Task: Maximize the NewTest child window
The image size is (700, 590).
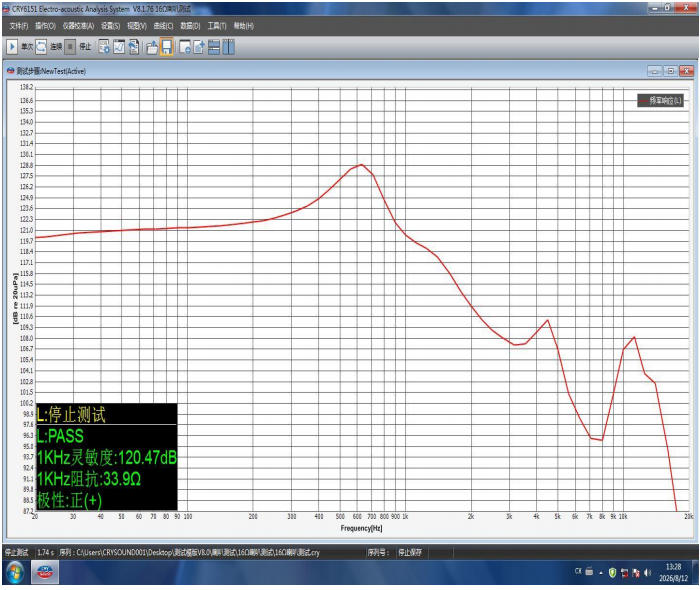Action: [x=671, y=71]
